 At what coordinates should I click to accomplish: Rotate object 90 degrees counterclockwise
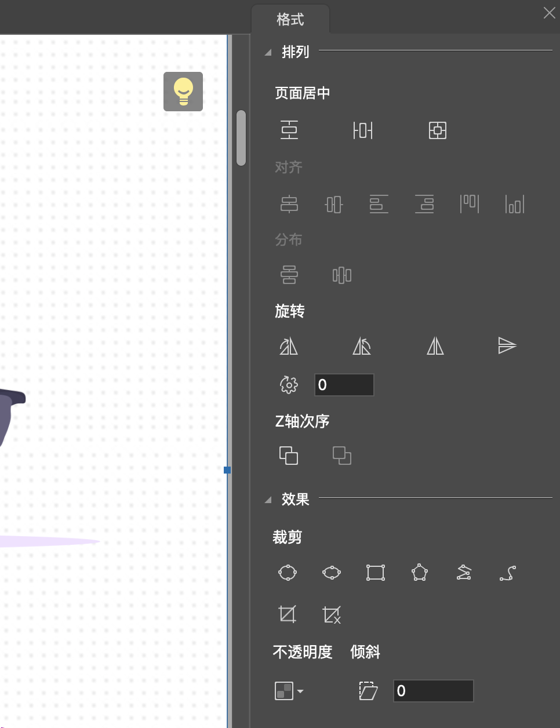362,347
